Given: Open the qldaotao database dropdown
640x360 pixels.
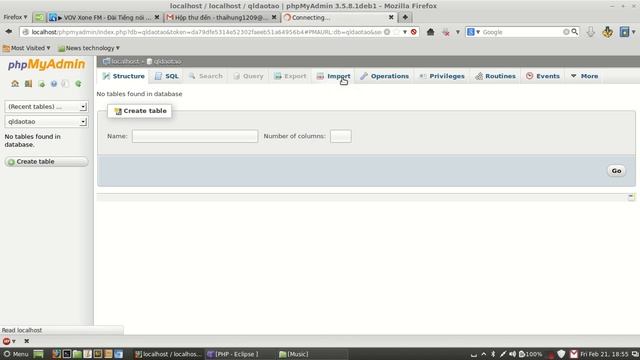Looking at the screenshot, I should point(46,122).
